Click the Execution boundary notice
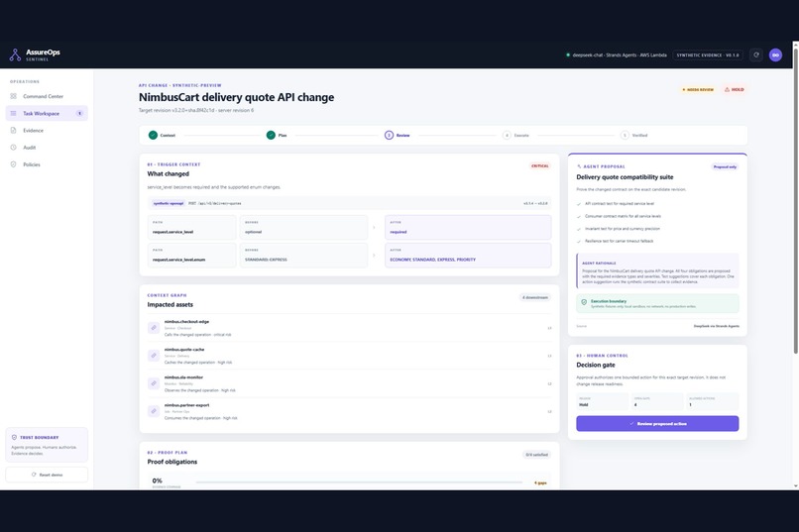Viewport: 799px width, 532px height. [657, 303]
